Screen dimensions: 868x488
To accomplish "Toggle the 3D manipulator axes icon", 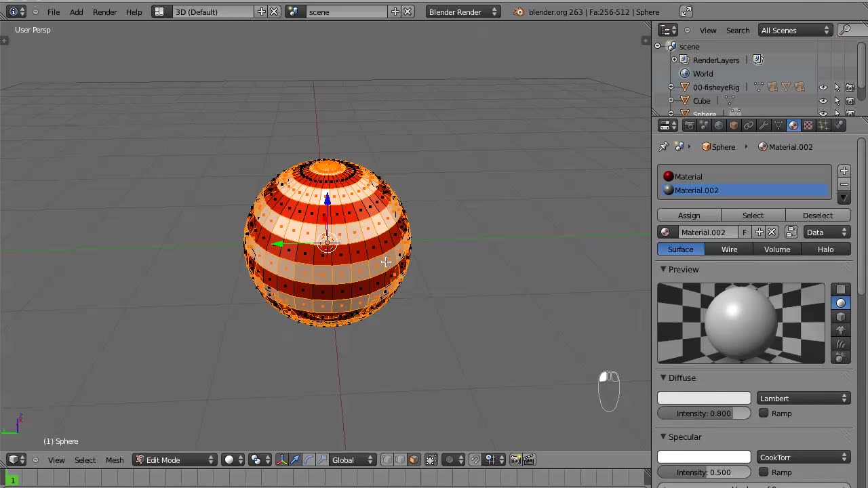I will click(x=282, y=460).
